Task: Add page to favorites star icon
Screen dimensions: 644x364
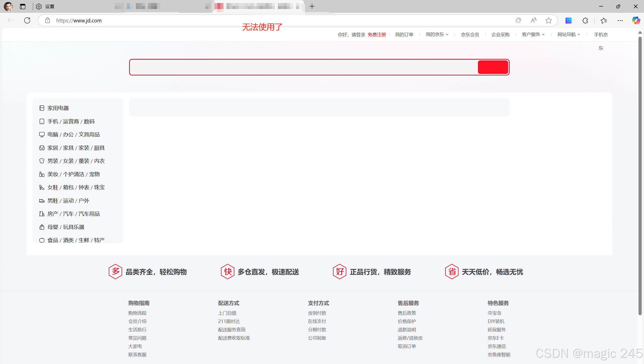Action: 549,20
